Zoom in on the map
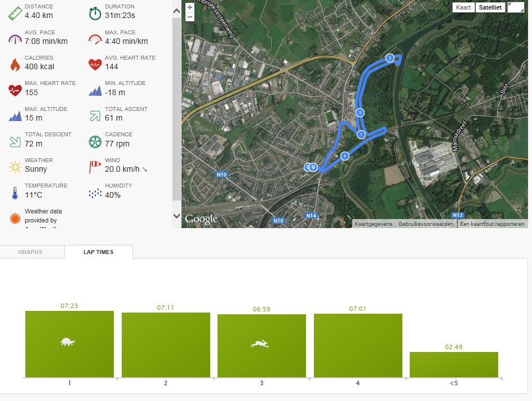 point(190,7)
